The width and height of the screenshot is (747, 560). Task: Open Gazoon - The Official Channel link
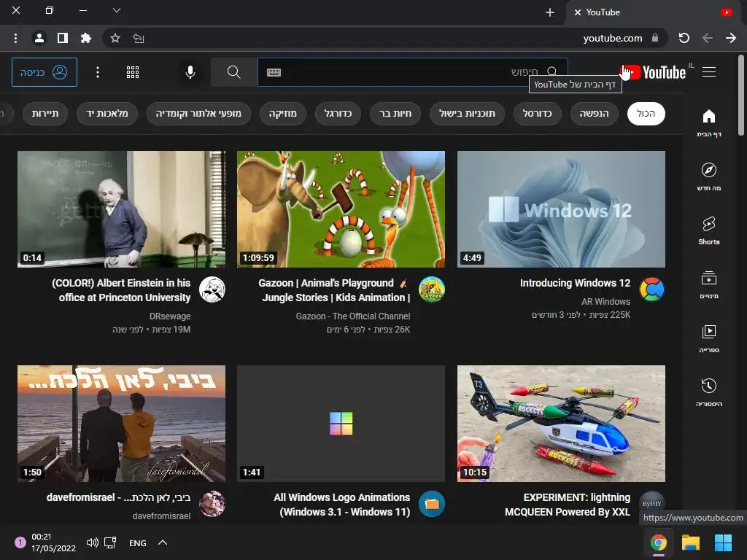pos(353,316)
